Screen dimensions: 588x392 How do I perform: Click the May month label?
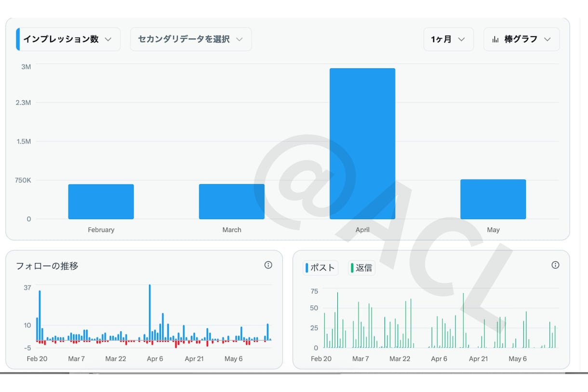click(493, 230)
